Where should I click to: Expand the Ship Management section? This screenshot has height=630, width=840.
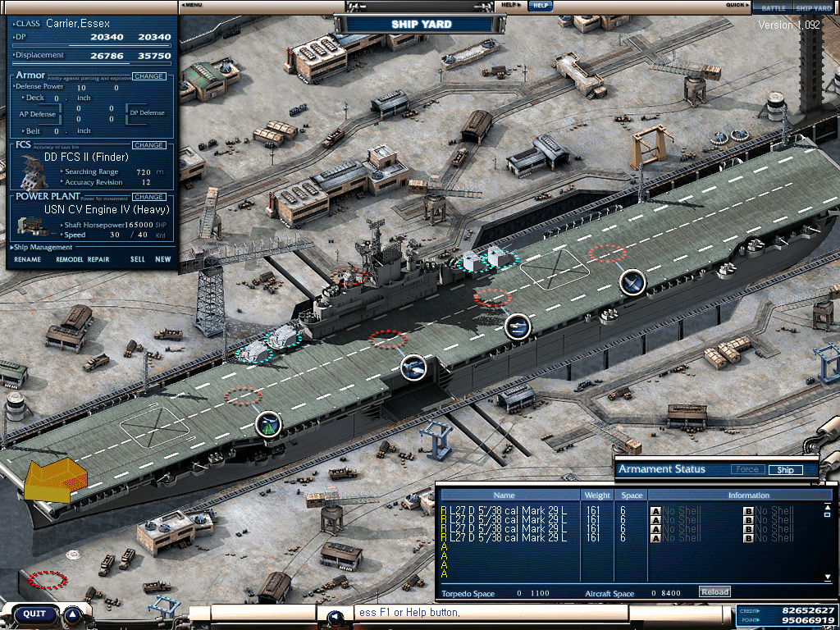point(43,247)
